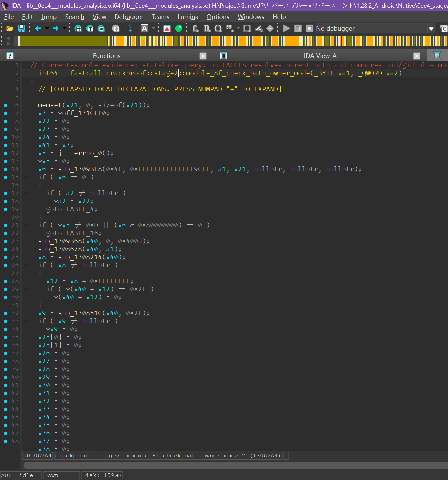Click the red triangle toolbar icon
Screen dimensions: 448x480
(167, 29)
